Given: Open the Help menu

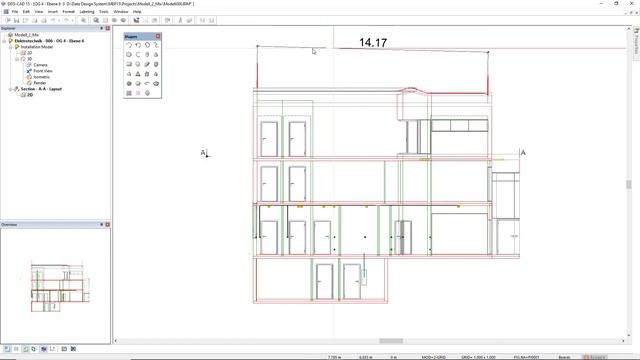Looking at the screenshot, I should [x=137, y=12].
